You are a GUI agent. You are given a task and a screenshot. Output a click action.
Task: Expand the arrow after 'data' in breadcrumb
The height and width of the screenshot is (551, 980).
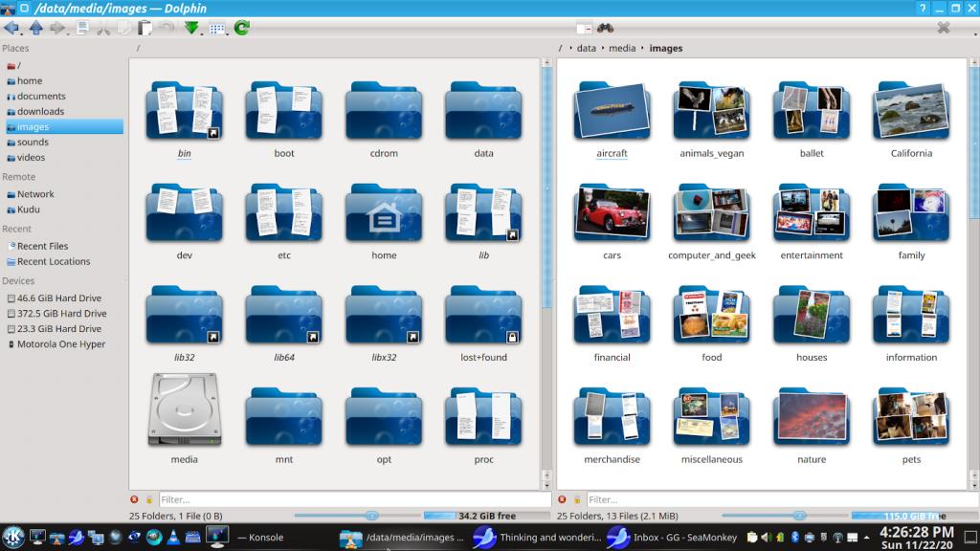pyautogui.click(x=603, y=48)
